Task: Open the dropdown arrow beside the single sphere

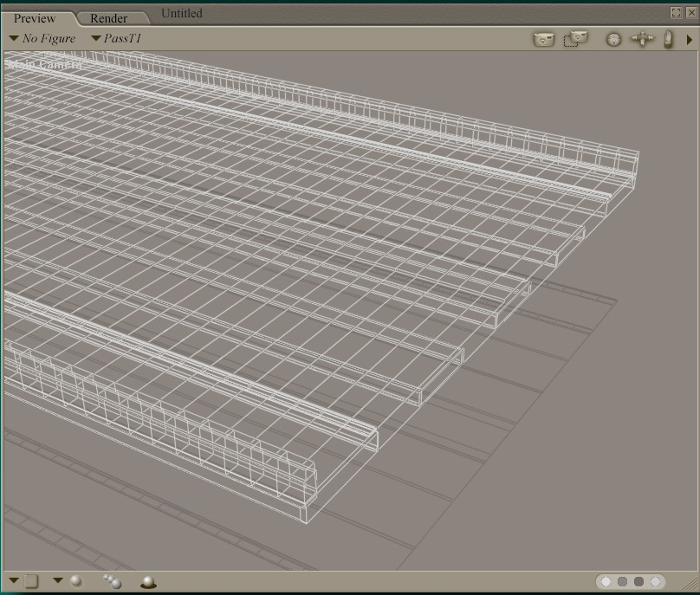Action: click(x=58, y=580)
